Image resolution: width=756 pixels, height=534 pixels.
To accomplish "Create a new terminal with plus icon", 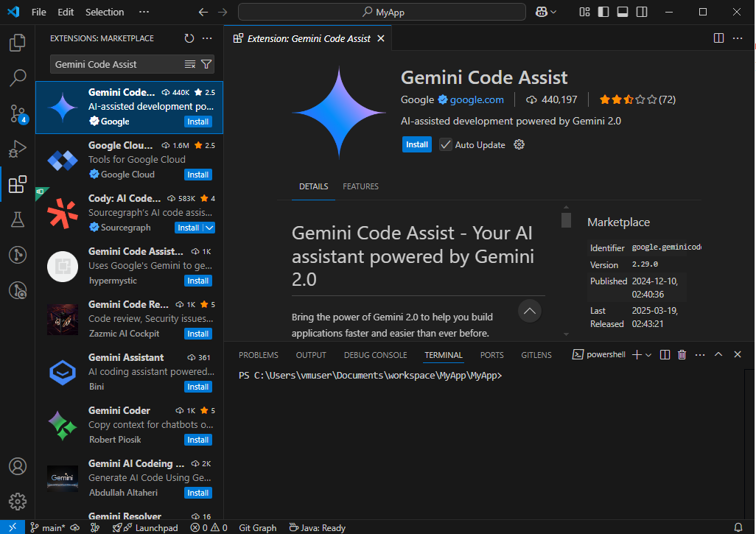I will 637,355.
